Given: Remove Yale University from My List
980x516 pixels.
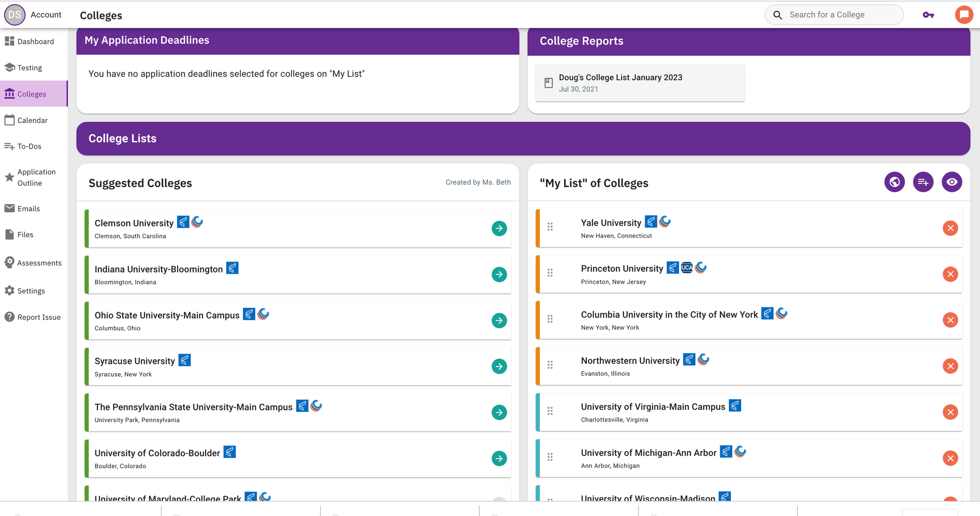Looking at the screenshot, I should (x=950, y=228).
